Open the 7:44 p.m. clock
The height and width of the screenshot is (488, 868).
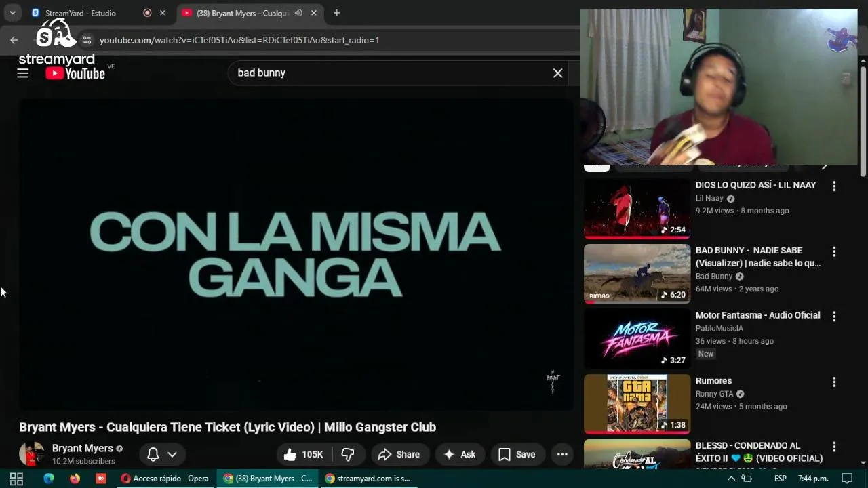coord(813,479)
